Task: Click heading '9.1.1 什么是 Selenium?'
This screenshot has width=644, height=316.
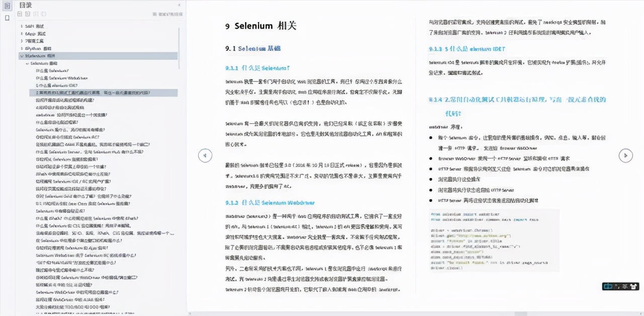Action: click(258, 67)
